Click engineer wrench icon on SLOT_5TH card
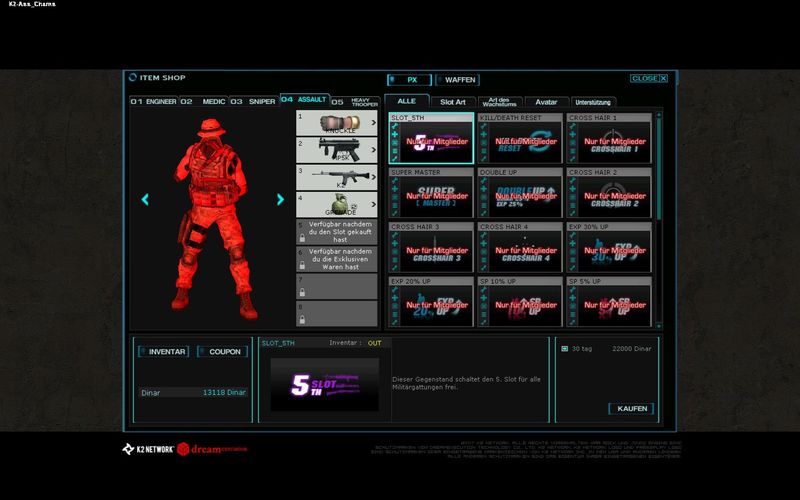This screenshot has height=500, width=800. coord(394,127)
